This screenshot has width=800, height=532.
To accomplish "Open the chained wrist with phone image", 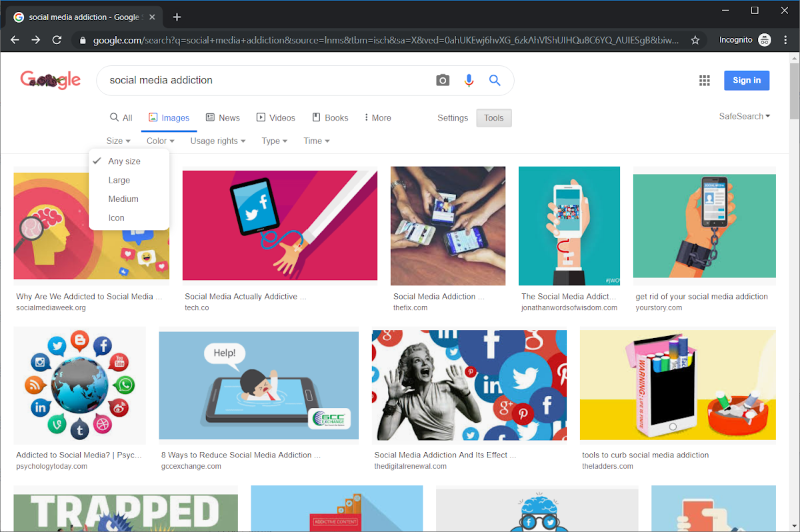I will click(x=705, y=226).
